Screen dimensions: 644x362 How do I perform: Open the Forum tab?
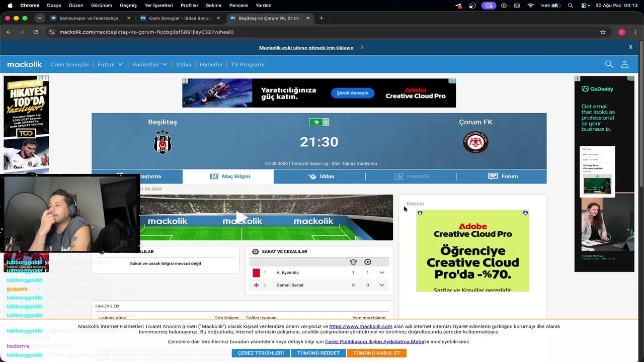pos(502,176)
